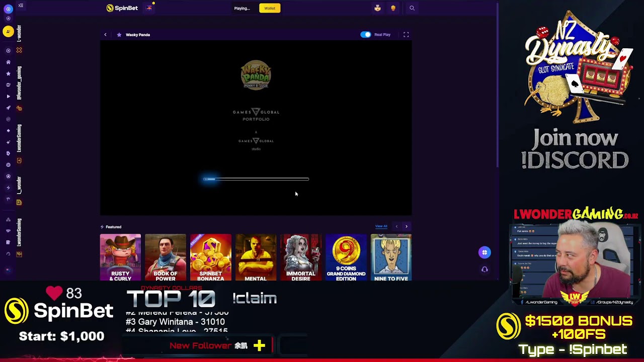Open the purple grid floating button

[485, 252]
